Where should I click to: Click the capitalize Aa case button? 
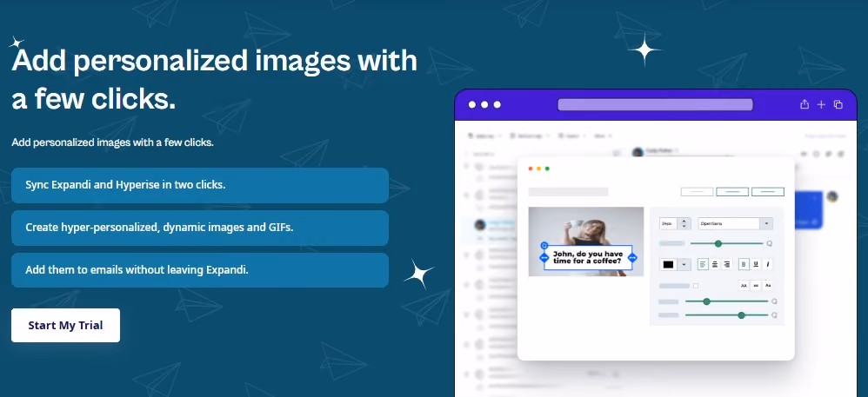click(x=768, y=286)
